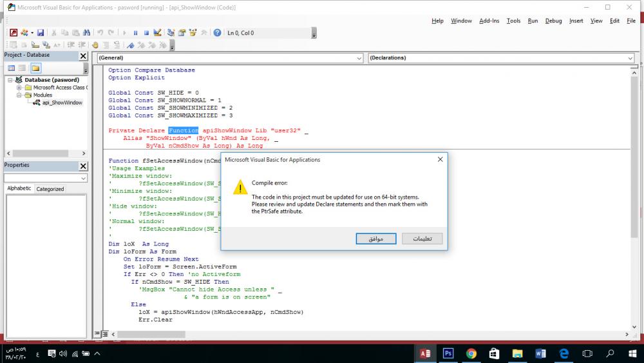This screenshot has width=644, height=363.
Task: Save the database with the floppy icon
Action: (x=40, y=32)
